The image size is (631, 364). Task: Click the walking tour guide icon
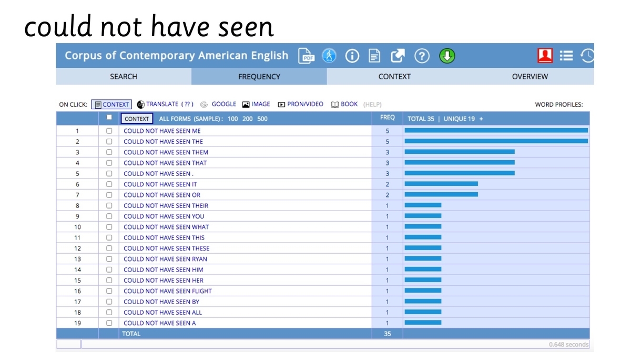[x=329, y=56]
